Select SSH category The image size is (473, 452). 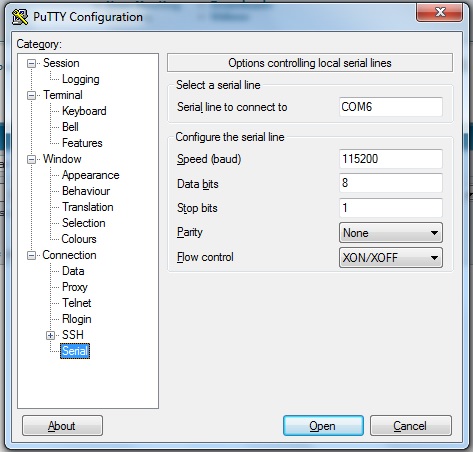pyautogui.click(x=73, y=335)
